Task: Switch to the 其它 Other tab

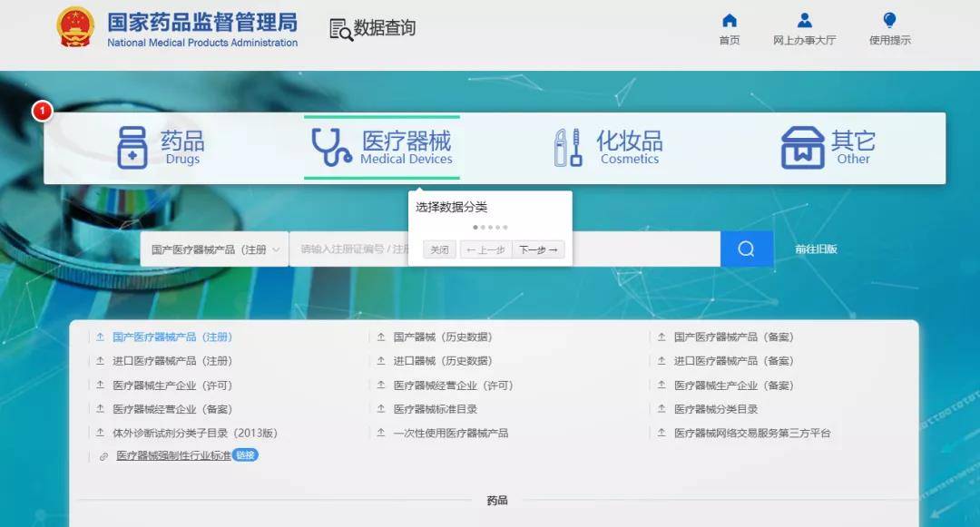Action: click(828, 148)
